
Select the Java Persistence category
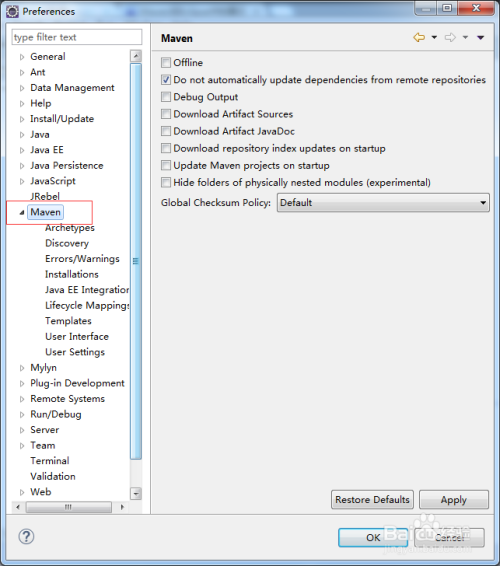tap(66, 165)
